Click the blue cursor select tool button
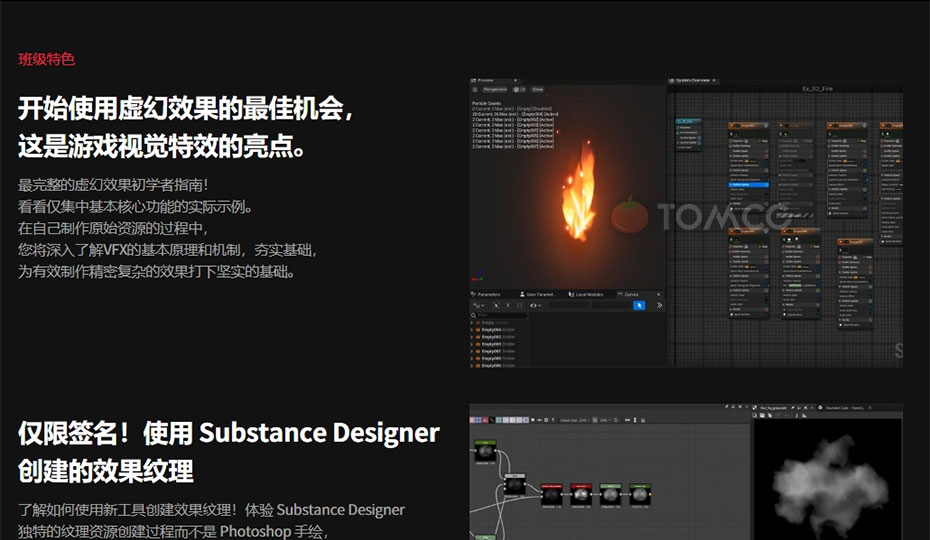Screen dimensions: 930x540 [x=639, y=306]
